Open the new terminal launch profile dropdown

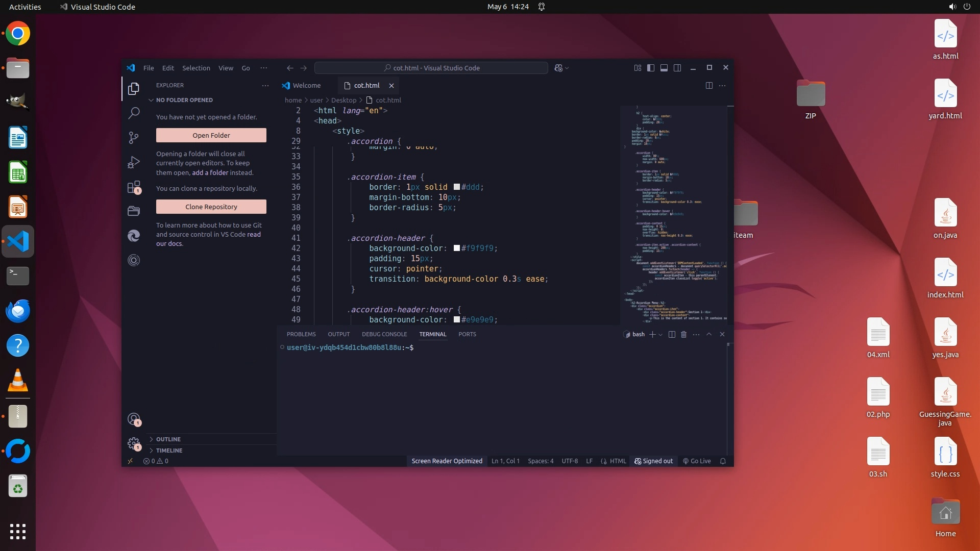(x=660, y=335)
